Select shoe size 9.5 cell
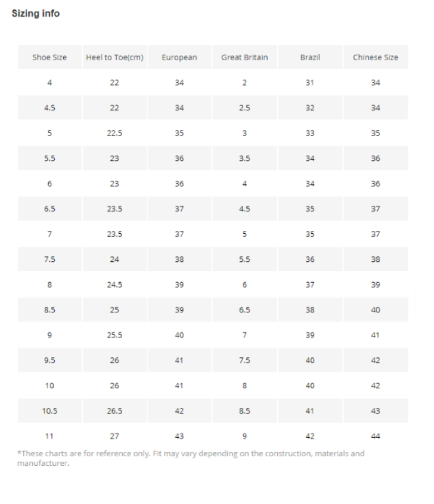Viewport: 434px width, 504px height. pyautogui.click(x=49, y=360)
